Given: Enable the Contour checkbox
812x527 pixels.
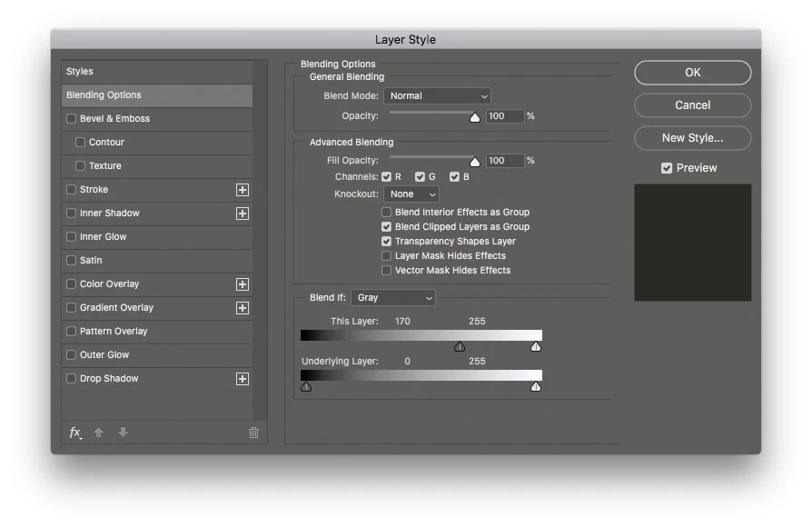Looking at the screenshot, I should 80,142.
